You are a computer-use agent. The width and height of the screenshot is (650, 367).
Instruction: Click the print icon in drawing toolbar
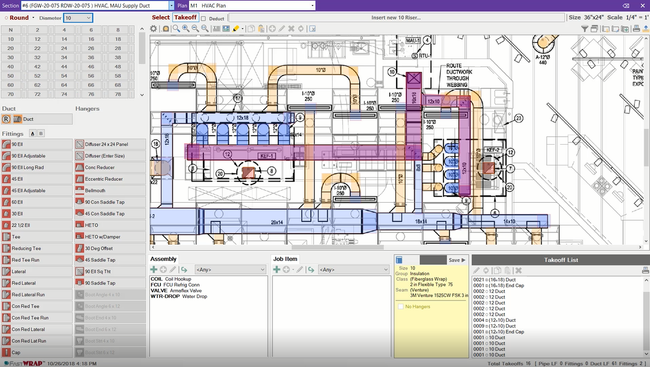click(636, 29)
